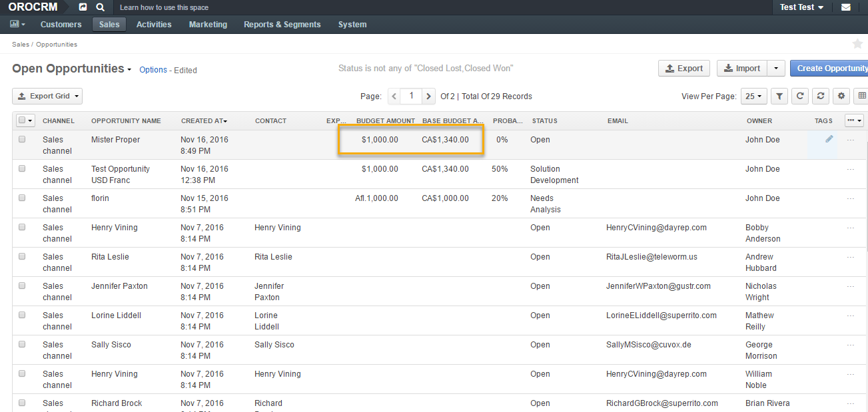Sort by the Opportunity Name column header

click(x=126, y=121)
